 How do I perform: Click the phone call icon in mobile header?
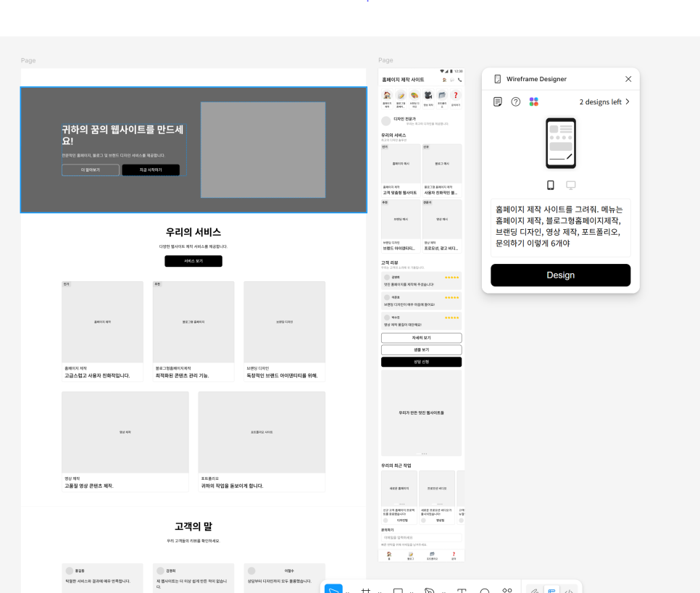[x=459, y=80]
